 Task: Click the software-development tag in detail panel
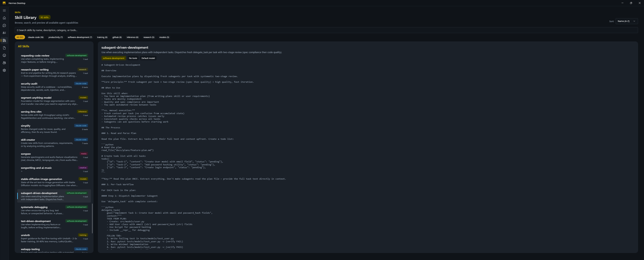click(x=113, y=58)
